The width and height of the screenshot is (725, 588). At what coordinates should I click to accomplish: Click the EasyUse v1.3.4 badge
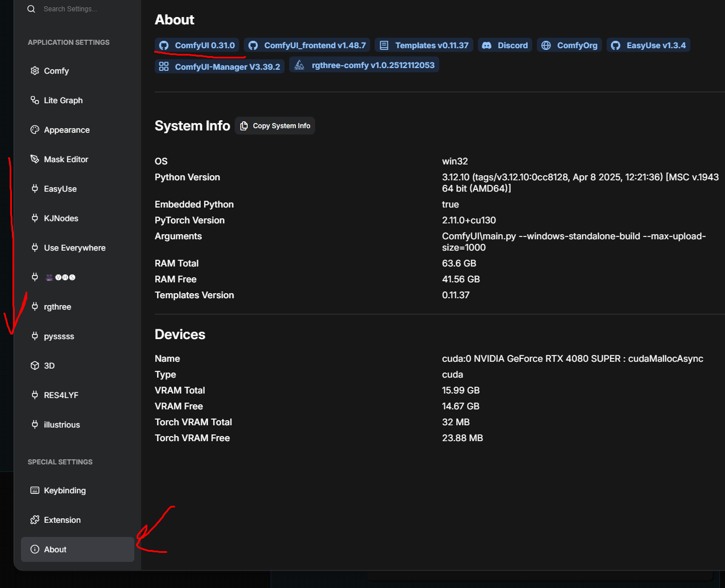click(648, 45)
